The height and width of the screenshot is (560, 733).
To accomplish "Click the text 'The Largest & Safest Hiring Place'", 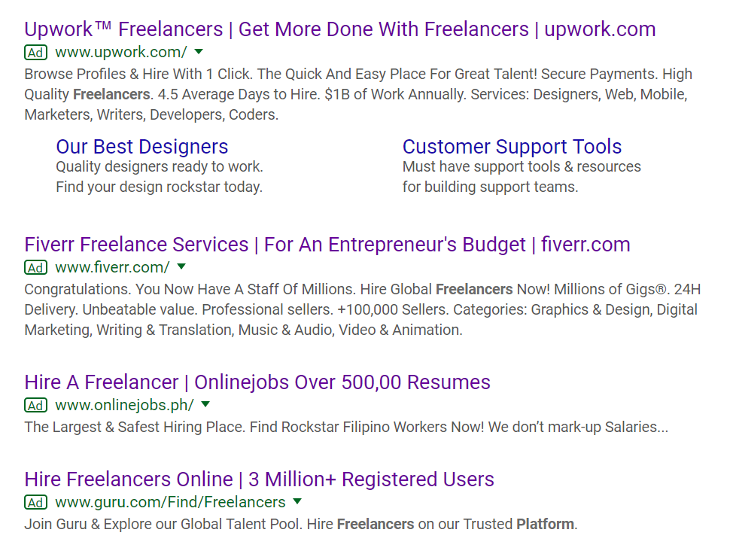I will tap(135, 428).
